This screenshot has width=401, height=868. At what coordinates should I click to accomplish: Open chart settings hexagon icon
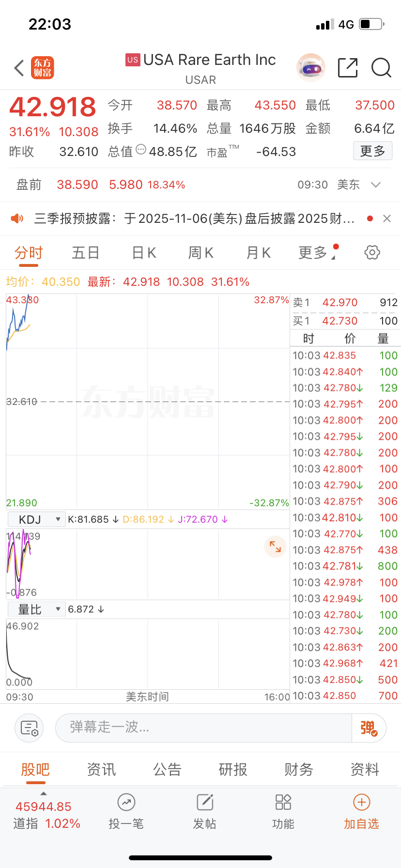click(372, 252)
